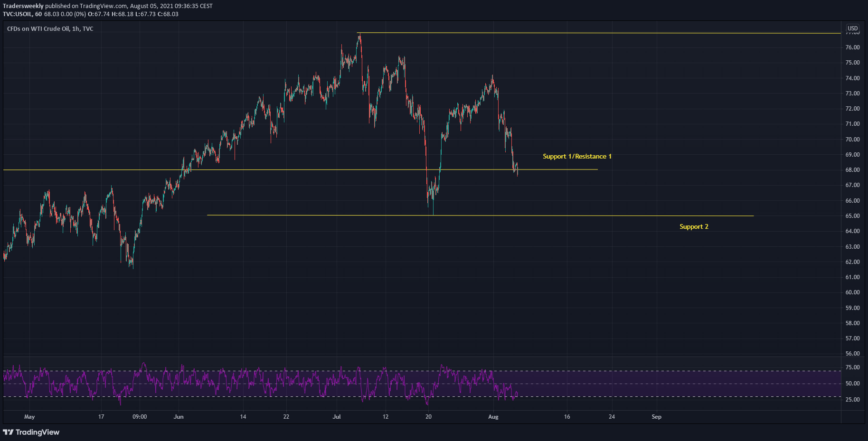Click the RSI 75.00 level label
This screenshot has width=868, height=441.
pos(852,367)
